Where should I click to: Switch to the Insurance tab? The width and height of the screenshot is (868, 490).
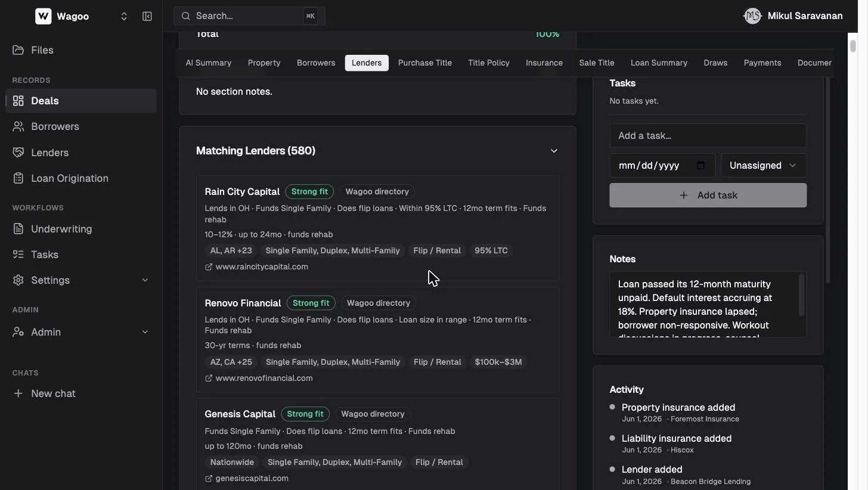click(544, 63)
